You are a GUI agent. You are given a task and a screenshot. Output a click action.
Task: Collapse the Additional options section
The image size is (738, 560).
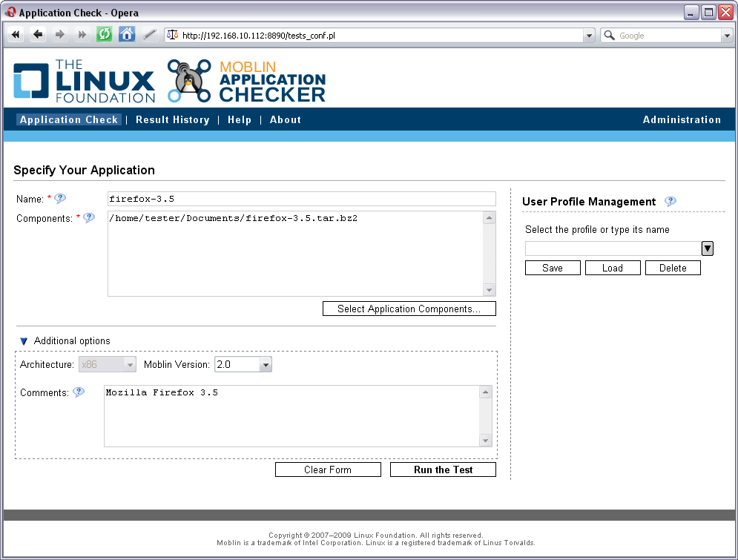point(24,341)
